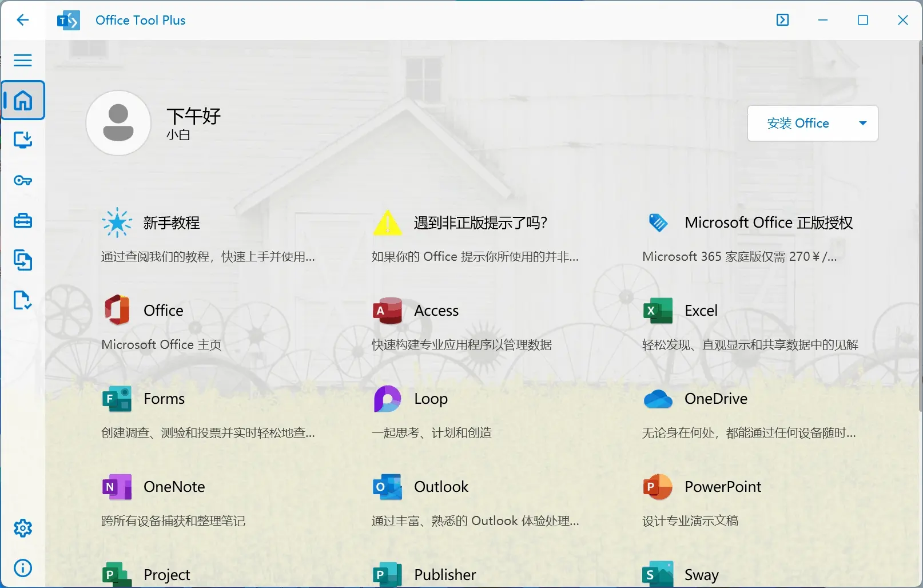The height and width of the screenshot is (588, 923).
Task: Click 设计专业演示文稿 description
Action: click(690, 521)
